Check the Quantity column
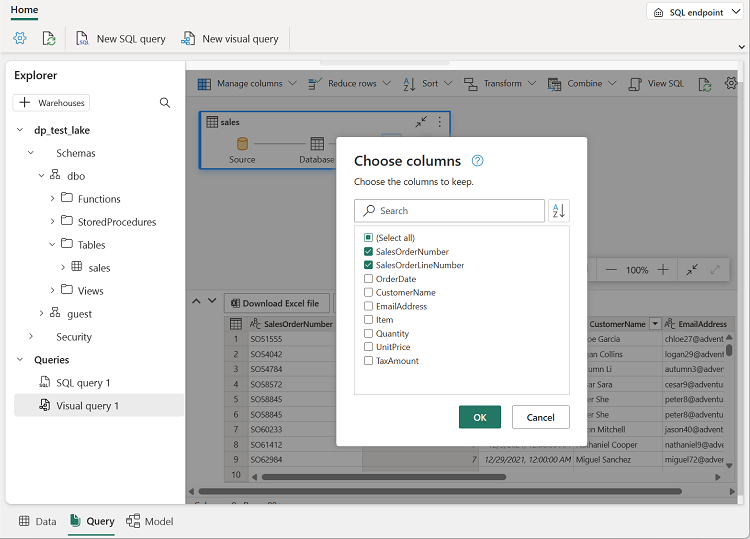The image size is (750, 539). tap(368, 333)
